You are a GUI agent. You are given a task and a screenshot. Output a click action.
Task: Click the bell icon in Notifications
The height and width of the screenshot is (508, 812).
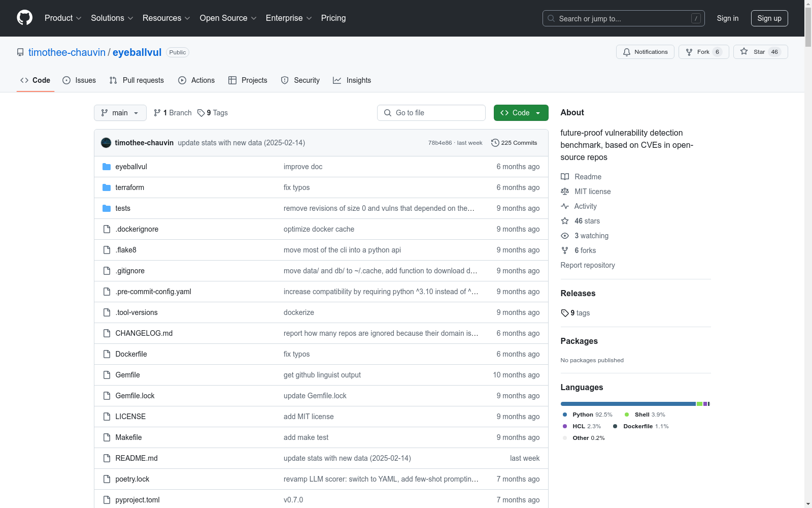(627, 52)
